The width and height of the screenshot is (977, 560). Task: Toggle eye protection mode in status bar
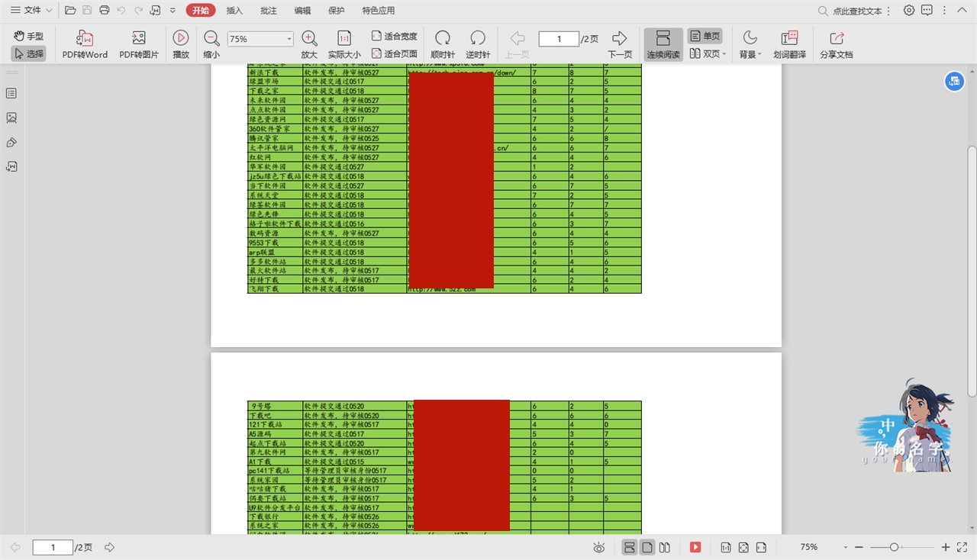[x=599, y=547]
